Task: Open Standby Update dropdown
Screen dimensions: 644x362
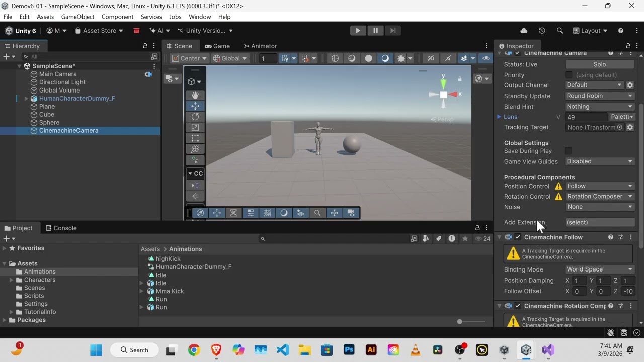Action: pyautogui.click(x=600, y=96)
